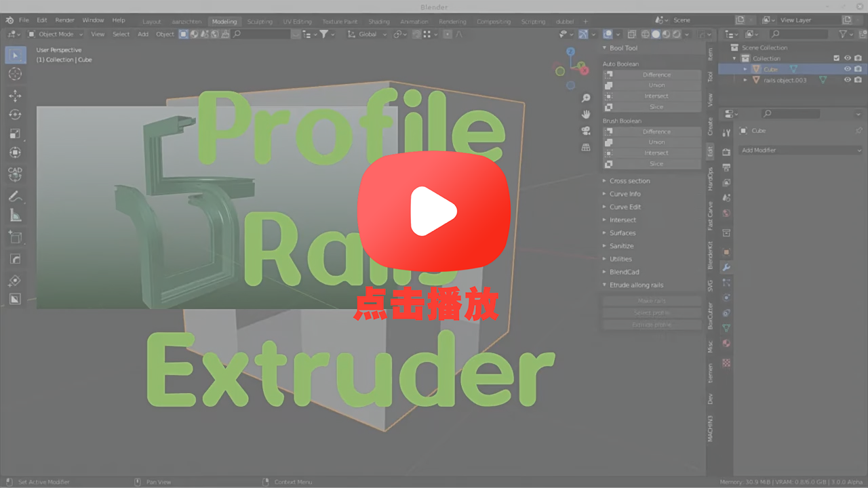Screen dimensions: 868x488
Task: Select the Scale tool
Action: (15, 134)
